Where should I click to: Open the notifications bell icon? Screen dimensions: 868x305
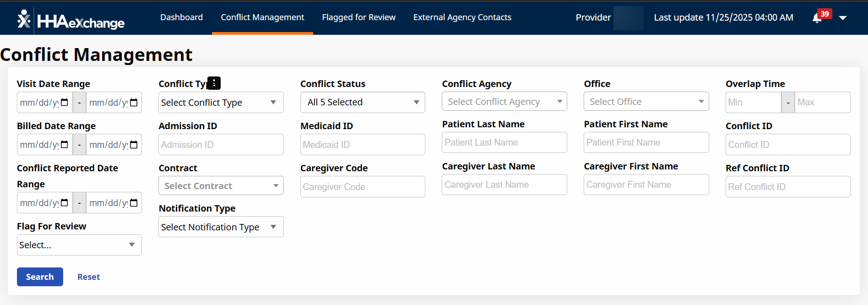tap(817, 18)
